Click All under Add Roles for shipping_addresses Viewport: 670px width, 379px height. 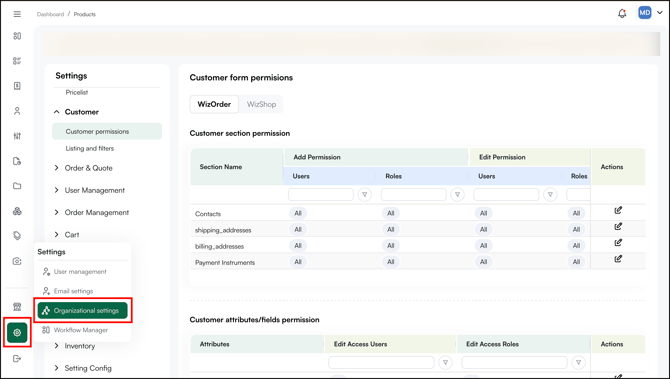(391, 229)
